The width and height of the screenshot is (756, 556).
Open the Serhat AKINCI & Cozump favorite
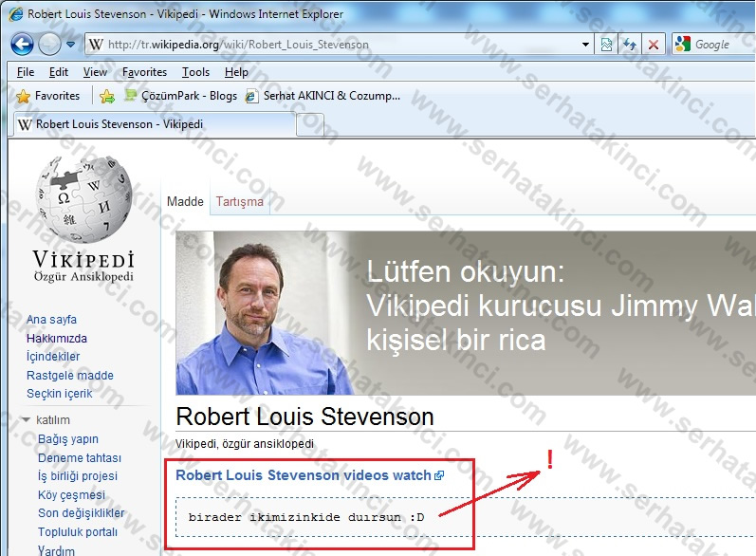click(x=323, y=96)
